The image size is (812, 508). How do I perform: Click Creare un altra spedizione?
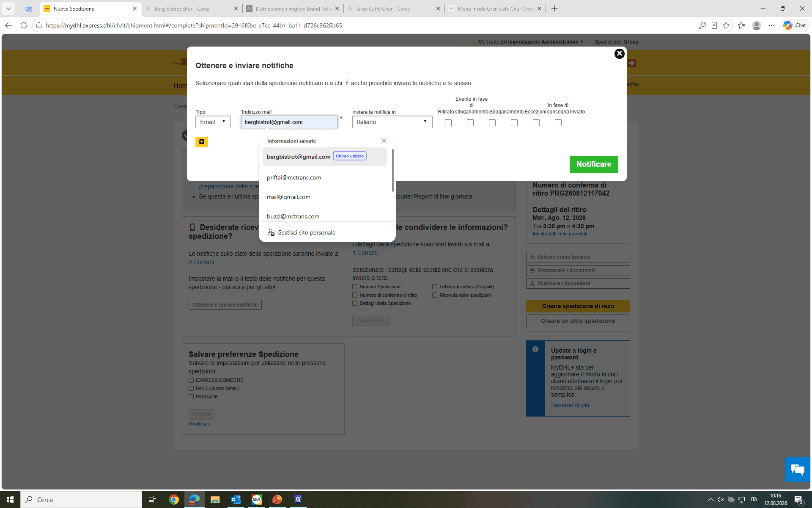pos(578,321)
